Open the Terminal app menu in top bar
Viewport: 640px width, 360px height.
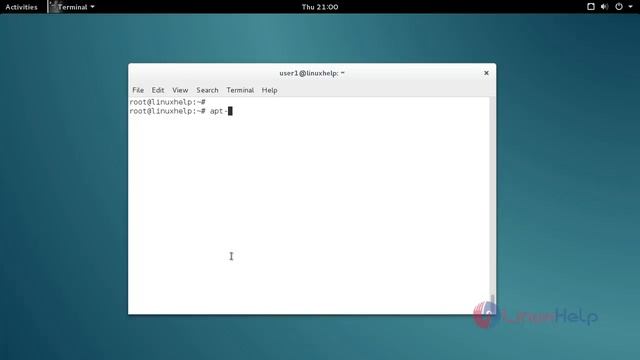point(72,7)
